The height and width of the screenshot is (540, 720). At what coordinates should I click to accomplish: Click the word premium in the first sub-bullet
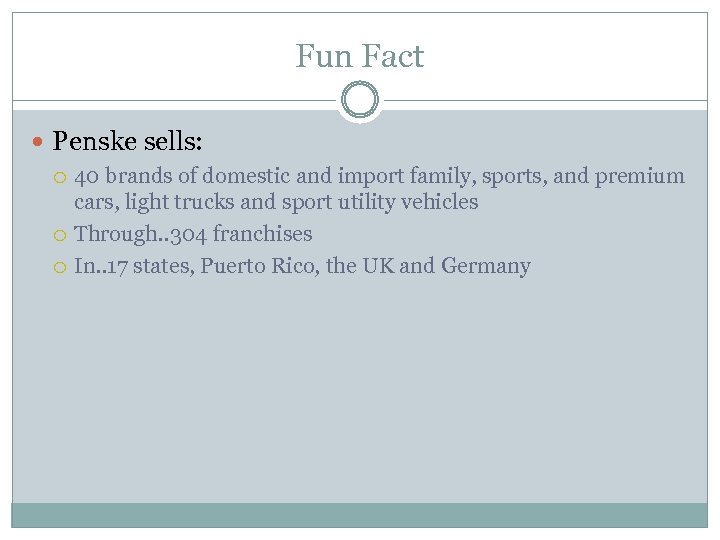pyautogui.click(x=640, y=177)
